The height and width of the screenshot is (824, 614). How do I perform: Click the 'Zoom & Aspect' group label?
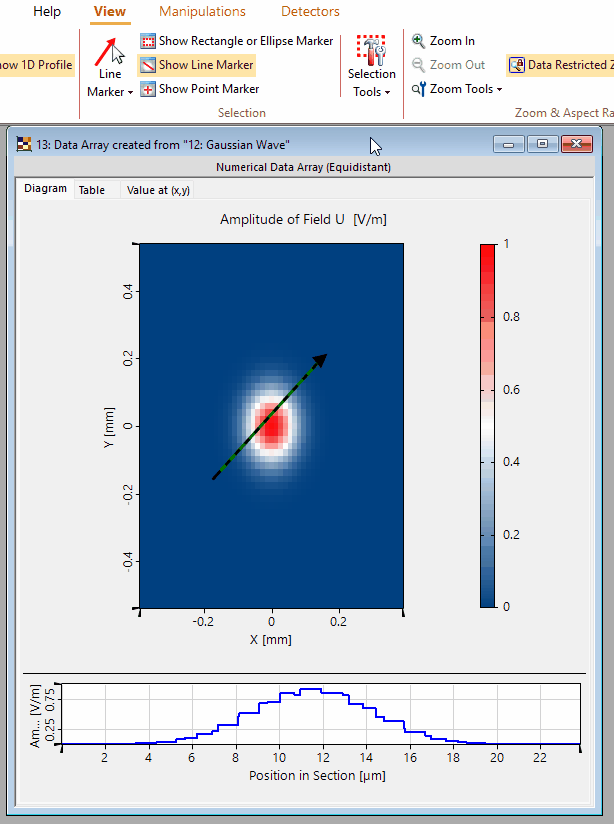pos(564,112)
